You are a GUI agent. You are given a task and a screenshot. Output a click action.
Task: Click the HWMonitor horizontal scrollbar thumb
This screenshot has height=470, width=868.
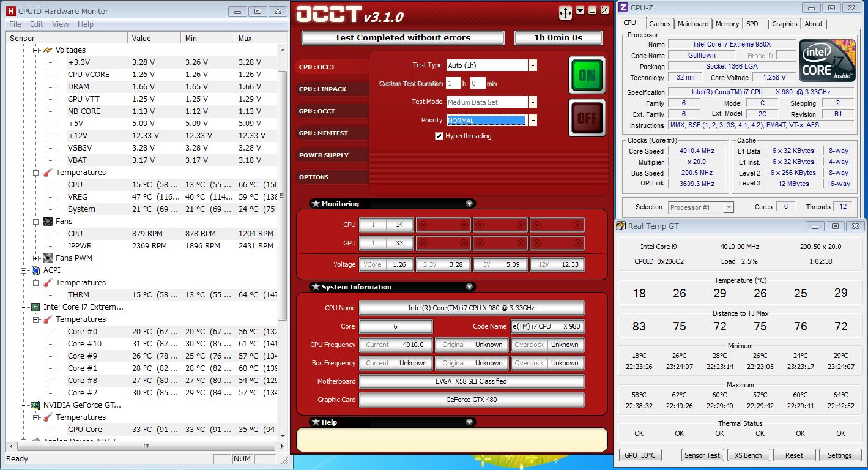point(146,446)
